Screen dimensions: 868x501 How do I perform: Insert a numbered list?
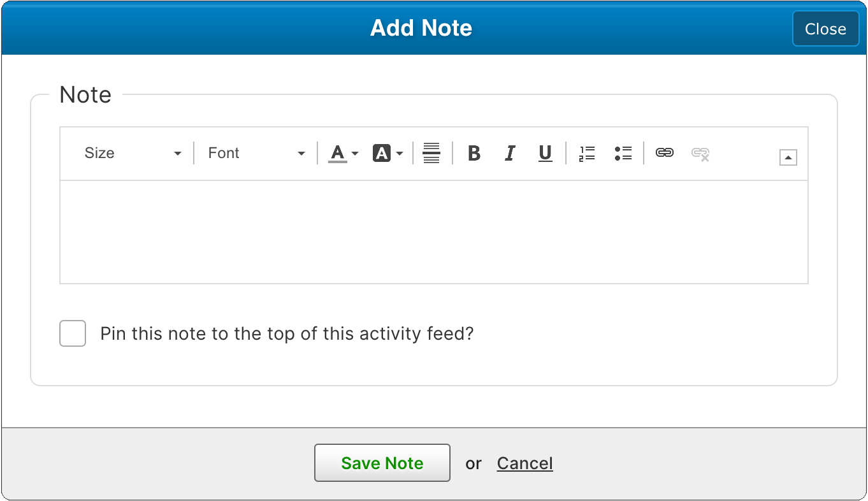pyautogui.click(x=587, y=153)
